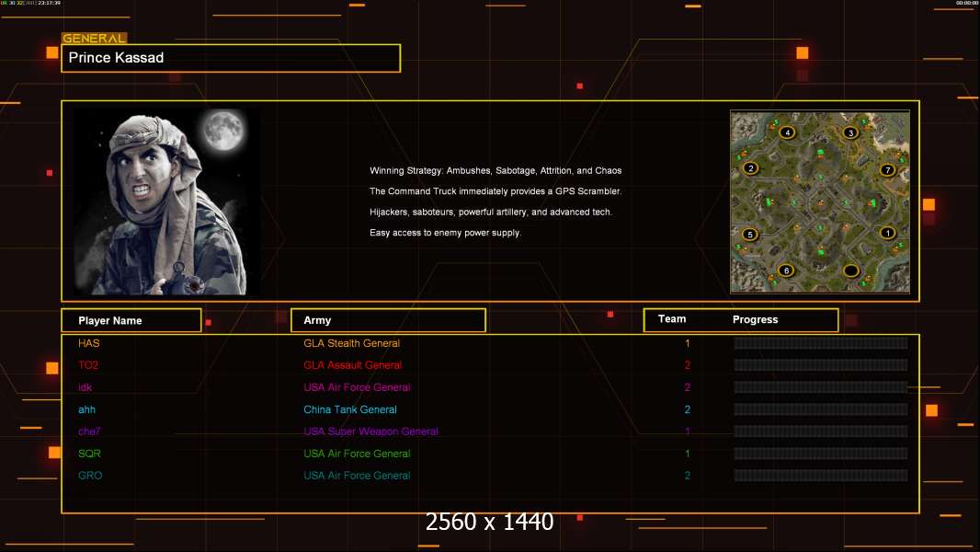Select player GRO in the list
980x552 pixels.
click(x=90, y=476)
